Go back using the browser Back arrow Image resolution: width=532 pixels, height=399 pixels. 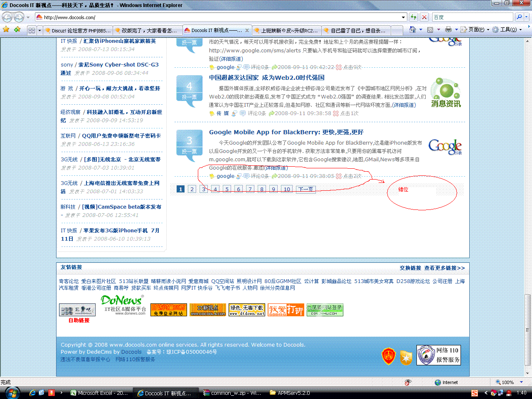7,17
